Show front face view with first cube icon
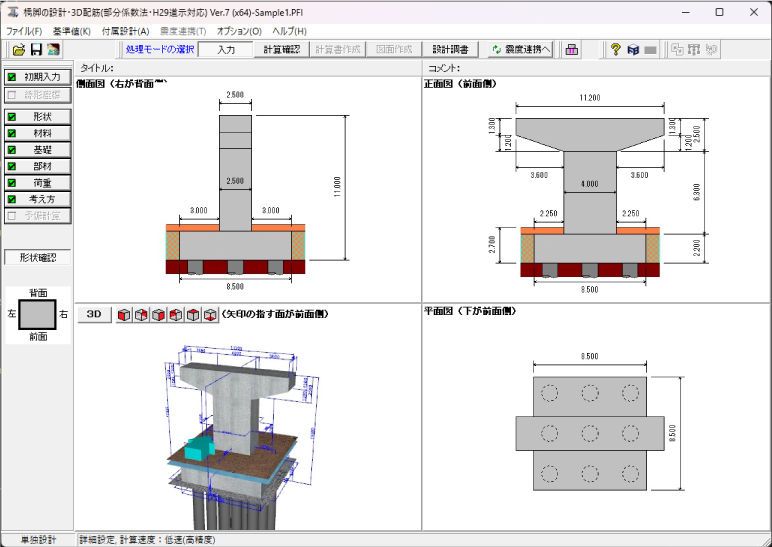Viewport: 772px width, 547px height. point(124,315)
